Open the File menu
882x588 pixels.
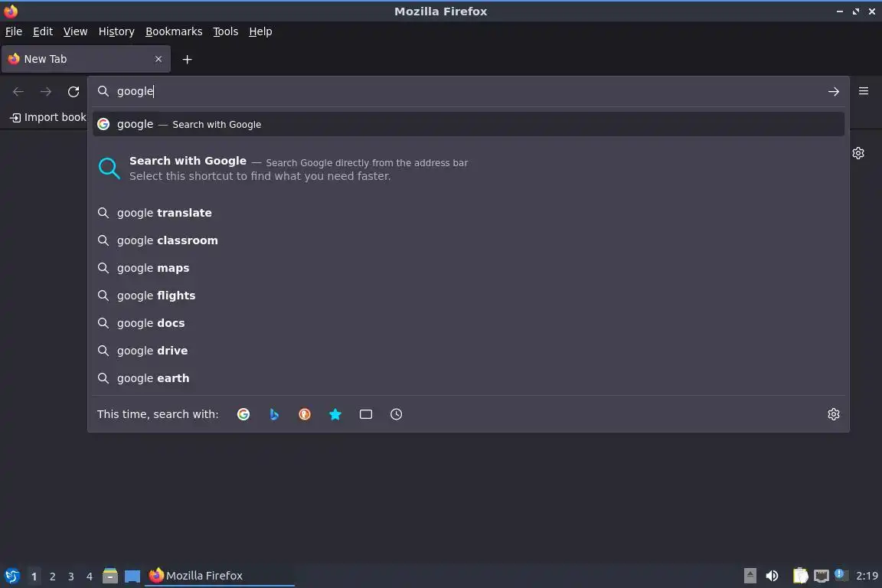pyautogui.click(x=14, y=31)
